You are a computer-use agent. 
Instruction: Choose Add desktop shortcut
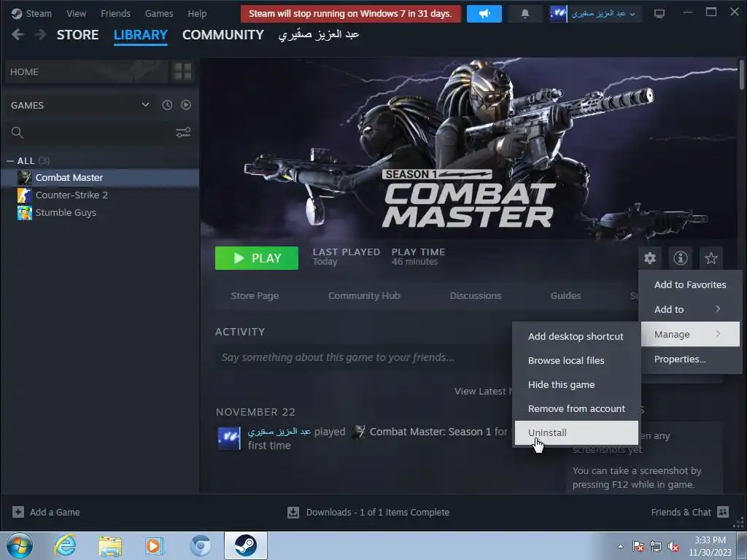576,336
